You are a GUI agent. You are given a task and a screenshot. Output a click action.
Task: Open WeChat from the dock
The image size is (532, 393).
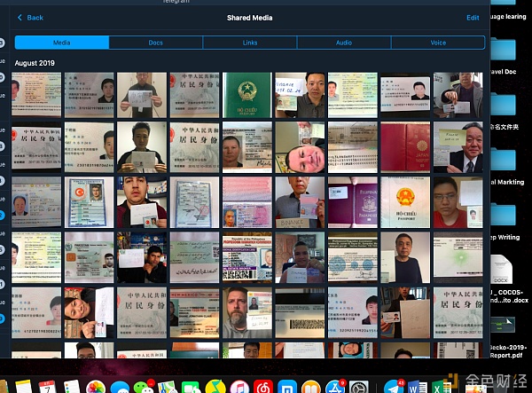click(x=144, y=387)
